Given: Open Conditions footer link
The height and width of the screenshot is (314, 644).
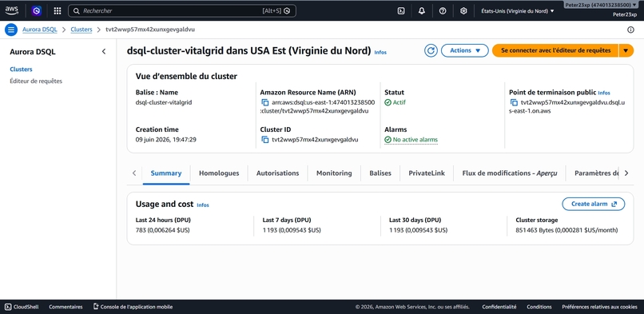Looking at the screenshot, I should [x=539, y=307].
